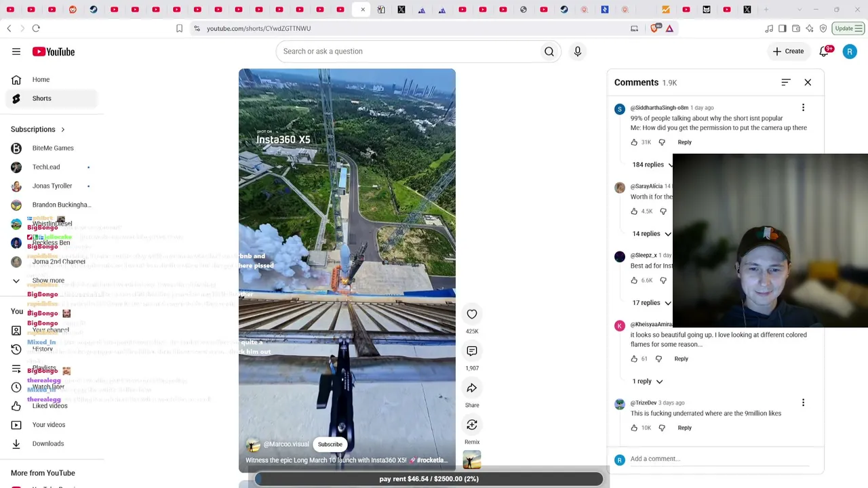Reply to the TrizeDev comment
This screenshot has width=868, height=488.
(684, 428)
